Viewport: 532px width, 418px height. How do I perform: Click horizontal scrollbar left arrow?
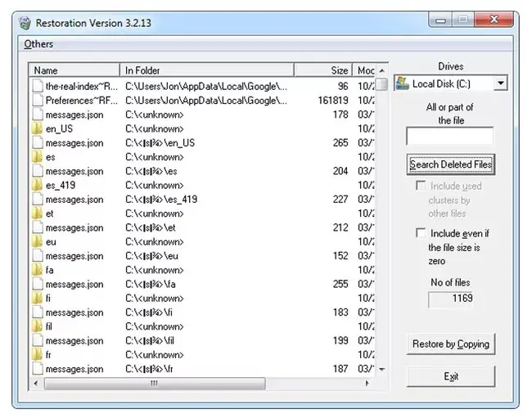(x=36, y=384)
